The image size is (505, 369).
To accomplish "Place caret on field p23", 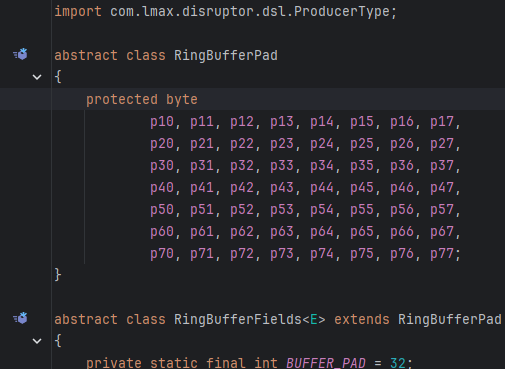I will coord(282,144).
